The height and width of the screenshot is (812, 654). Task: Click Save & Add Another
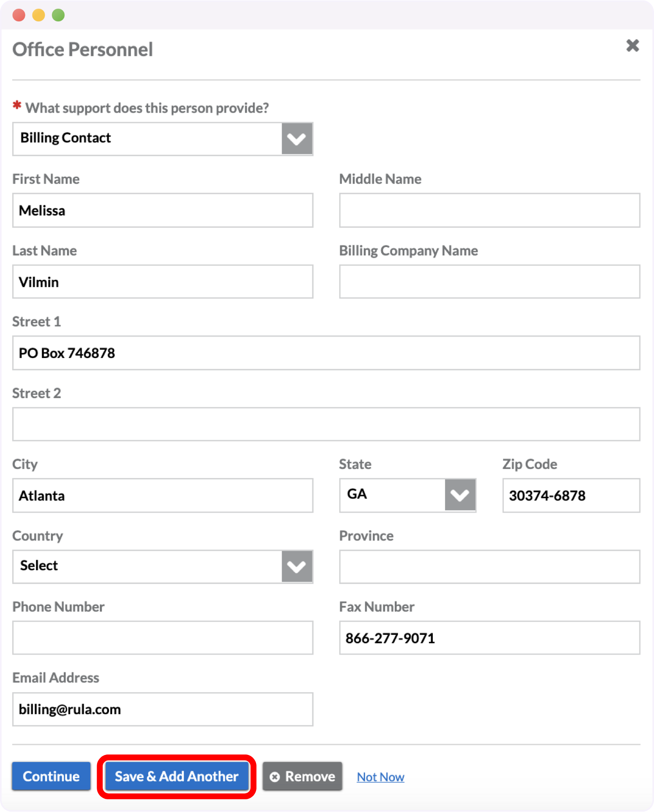click(x=176, y=776)
